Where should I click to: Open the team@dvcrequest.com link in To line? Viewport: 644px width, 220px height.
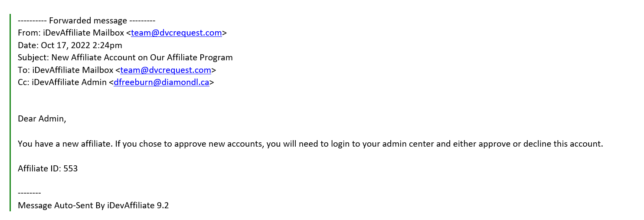pyautogui.click(x=166, y=70)
